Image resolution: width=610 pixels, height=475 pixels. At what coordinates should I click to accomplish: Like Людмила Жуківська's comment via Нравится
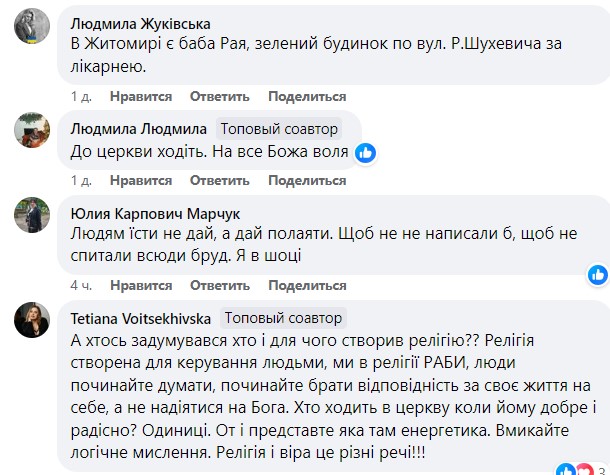click(141, 96)
